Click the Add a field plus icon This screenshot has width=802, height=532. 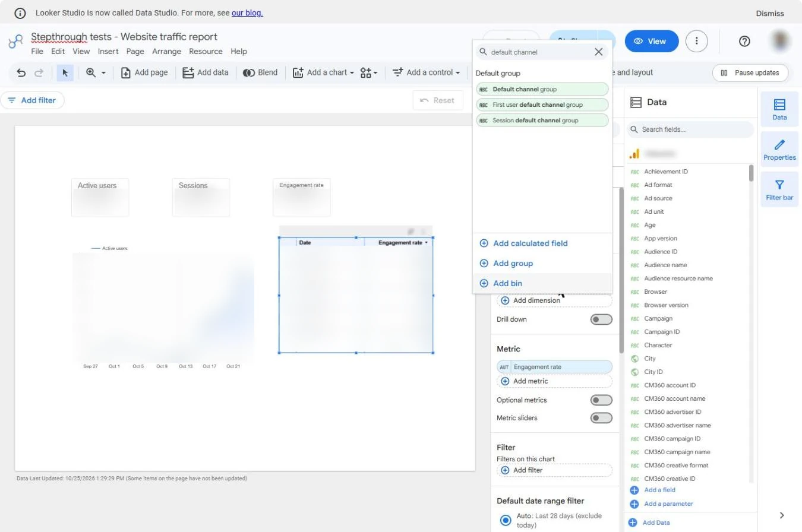click(634, 490)
